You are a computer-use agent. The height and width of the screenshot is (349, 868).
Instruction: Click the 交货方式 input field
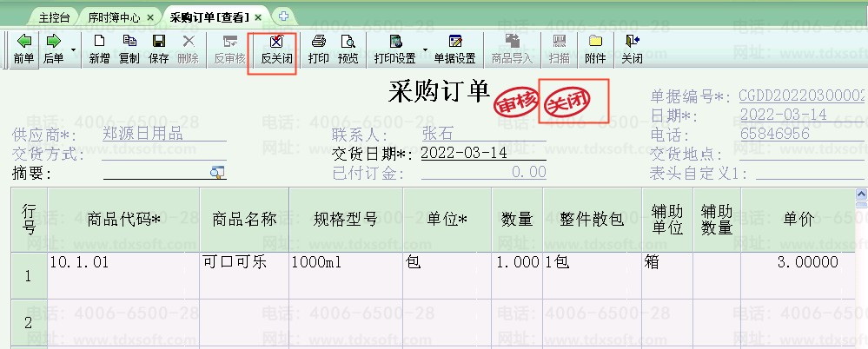coord(164,153)
